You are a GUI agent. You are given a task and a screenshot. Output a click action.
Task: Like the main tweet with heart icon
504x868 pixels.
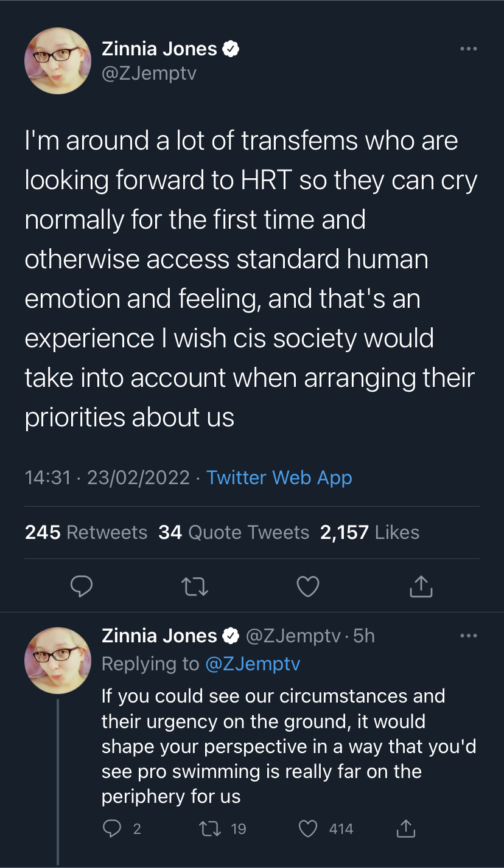click(308, 586)
